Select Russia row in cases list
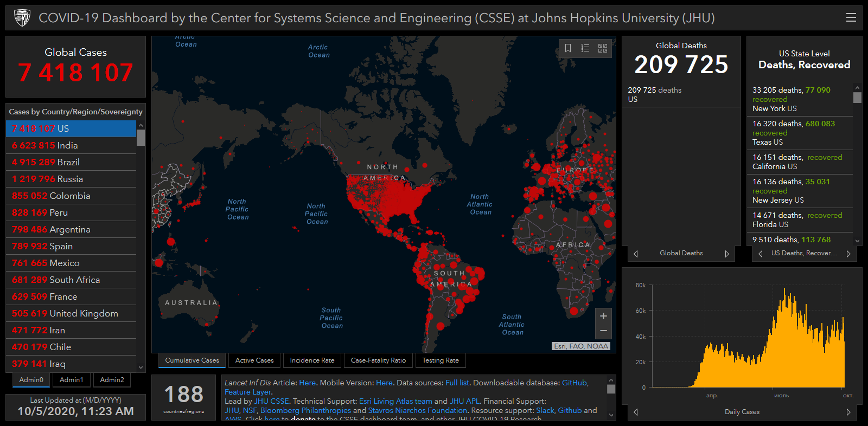 [x=71, y=179]
